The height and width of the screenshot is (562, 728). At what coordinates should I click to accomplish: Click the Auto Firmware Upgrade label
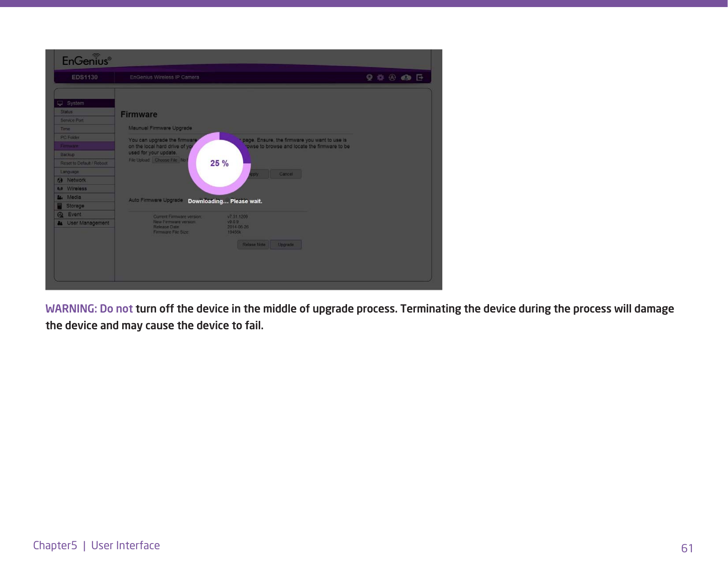coord(156,200)
